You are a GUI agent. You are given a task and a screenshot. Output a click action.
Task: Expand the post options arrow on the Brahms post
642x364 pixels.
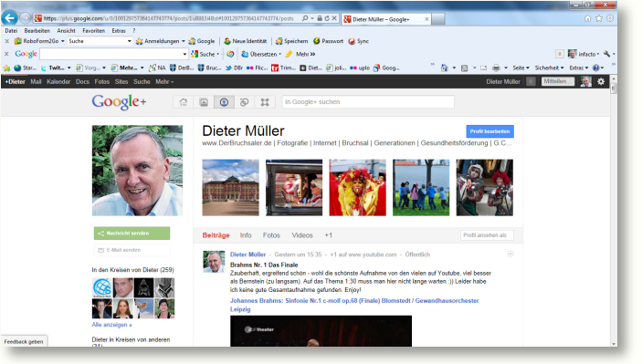pos(510,254)
